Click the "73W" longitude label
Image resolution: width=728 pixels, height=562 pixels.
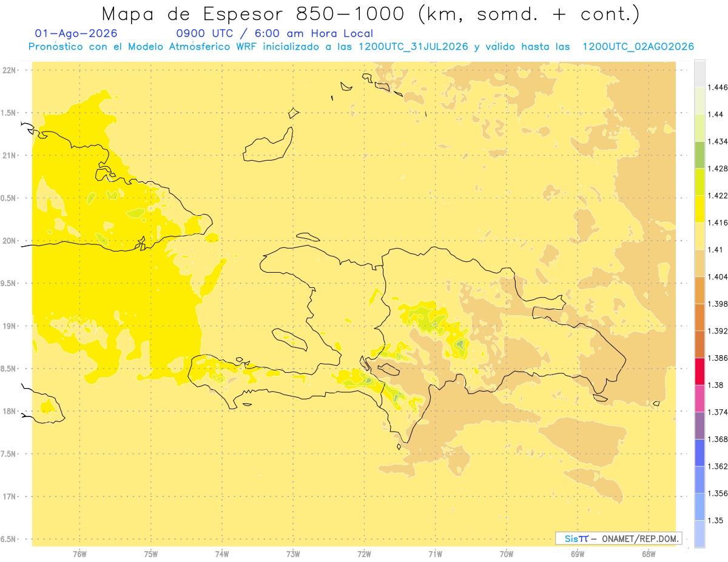point(293,554)
